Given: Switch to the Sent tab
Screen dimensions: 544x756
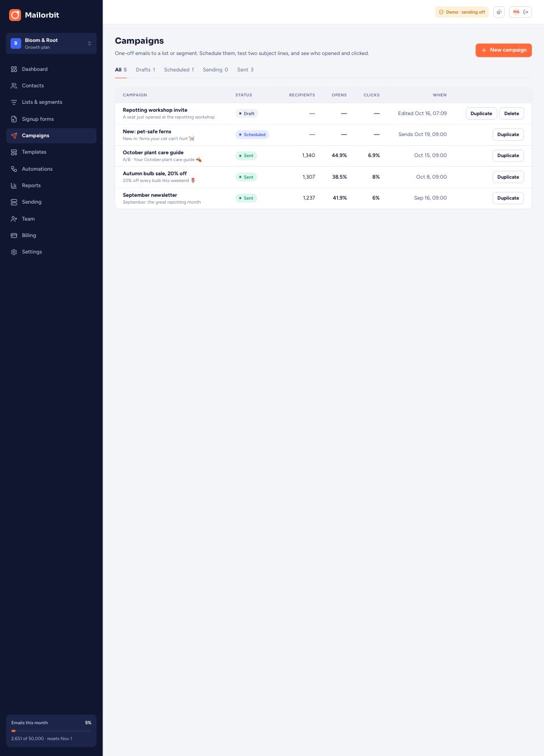Looking at the screenshot, I should click(245, 70).
